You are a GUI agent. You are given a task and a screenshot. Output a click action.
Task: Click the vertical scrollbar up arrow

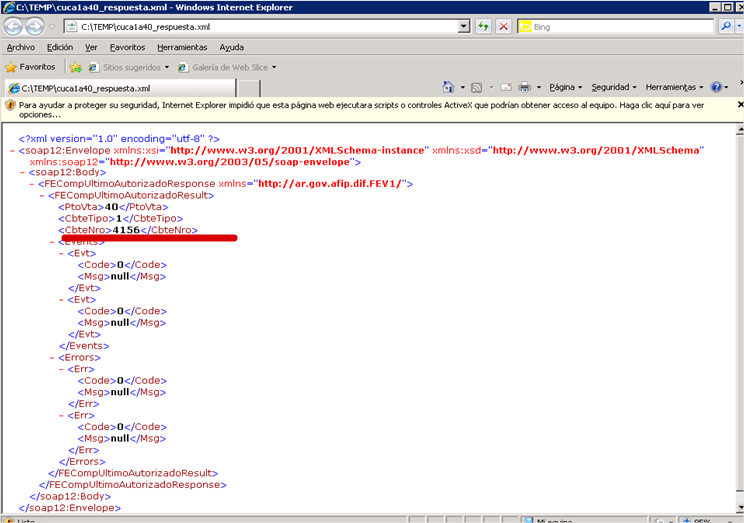[x=740, y=129]
